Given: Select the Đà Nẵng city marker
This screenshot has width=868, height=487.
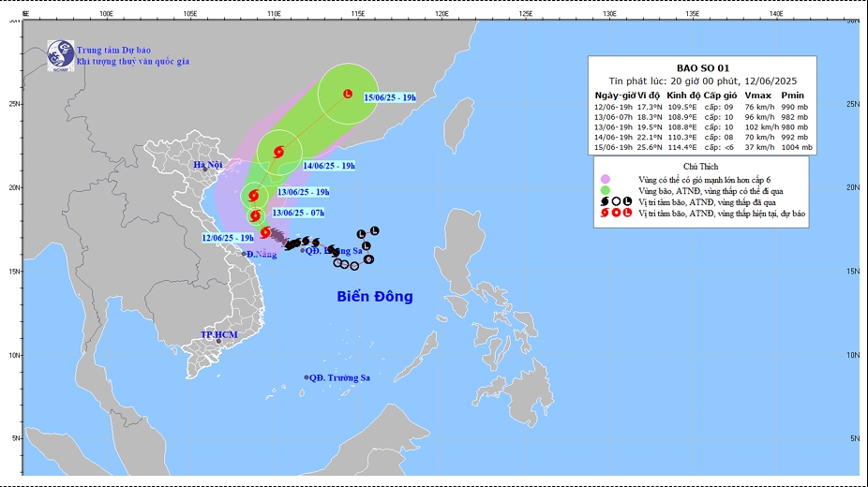Looking at the screenshot, I should [244, 254].
